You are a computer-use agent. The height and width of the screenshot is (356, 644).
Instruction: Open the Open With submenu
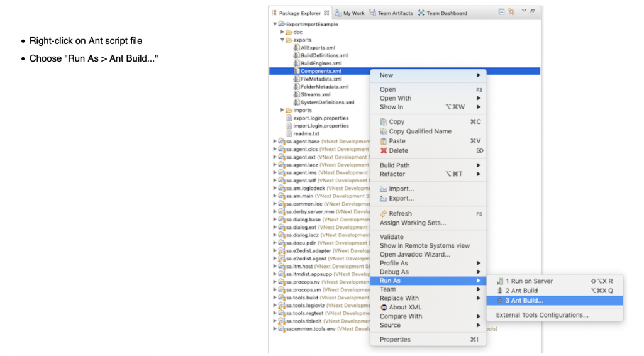coord(428,98)
